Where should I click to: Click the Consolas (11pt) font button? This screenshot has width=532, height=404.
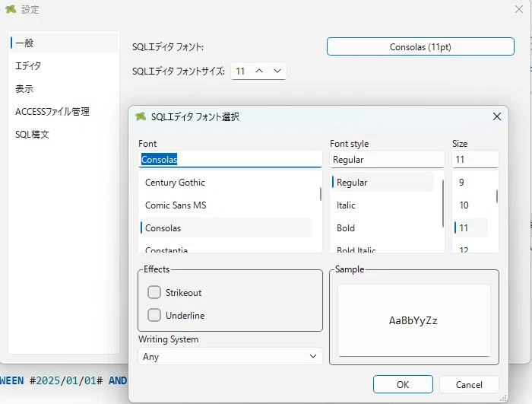pyautogui.click(x=420, y=46)
